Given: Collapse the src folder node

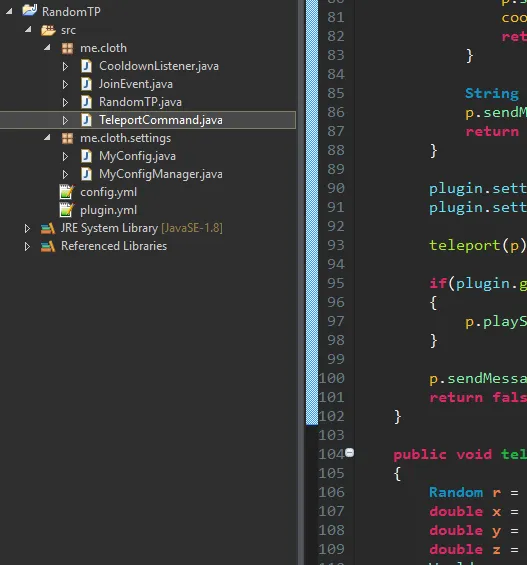Looking at the screenshot, I should pyautogui.click(x=28, y=30).
